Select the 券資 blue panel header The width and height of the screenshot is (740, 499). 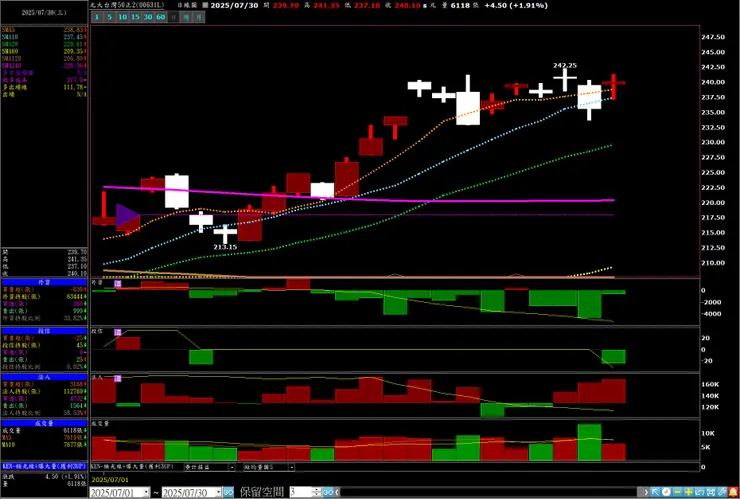44,282
